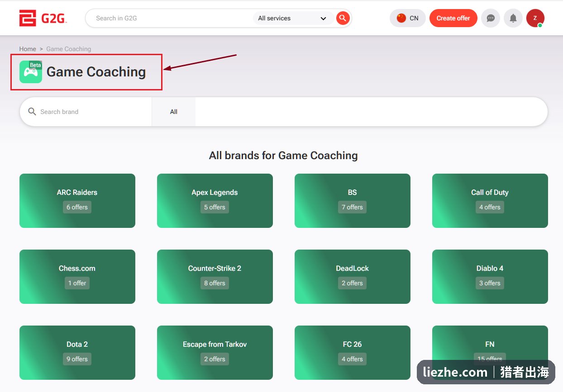Open the DeadLock brand card
This screenshot has width=563, height=392.
pyautogui.click(x=353, y=277)
